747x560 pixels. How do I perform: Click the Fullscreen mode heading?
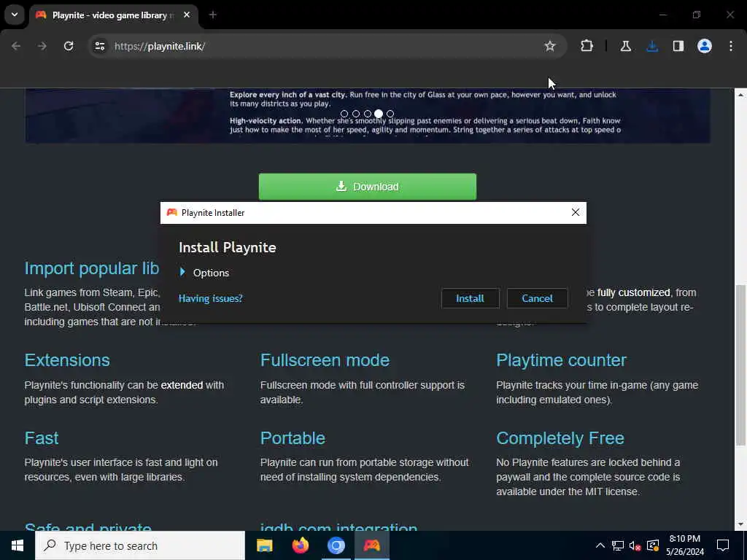click(x=325, y=360)
